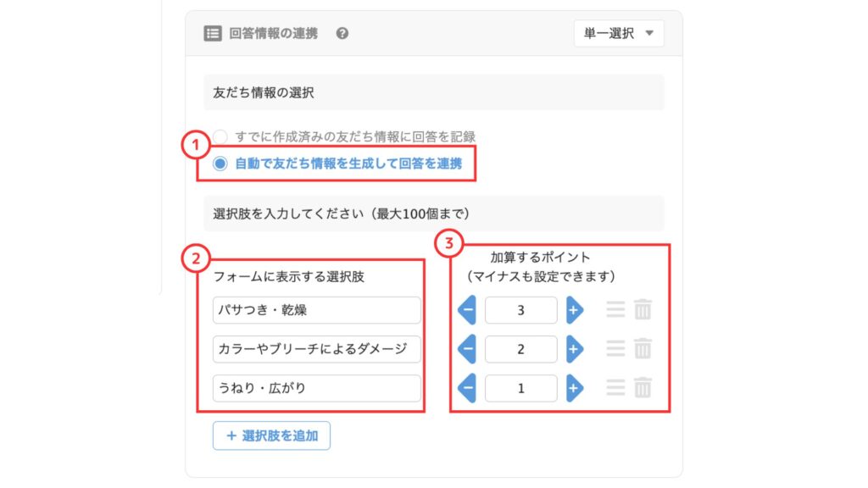Click the help question mark icon

point(342,34)
